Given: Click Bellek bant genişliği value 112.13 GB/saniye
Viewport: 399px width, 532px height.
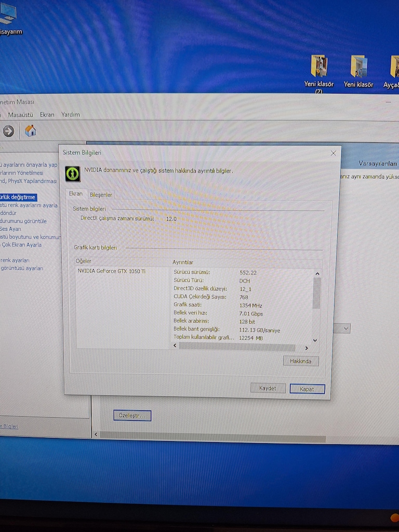Looking at the screenshot, I should tap(260, 330).
